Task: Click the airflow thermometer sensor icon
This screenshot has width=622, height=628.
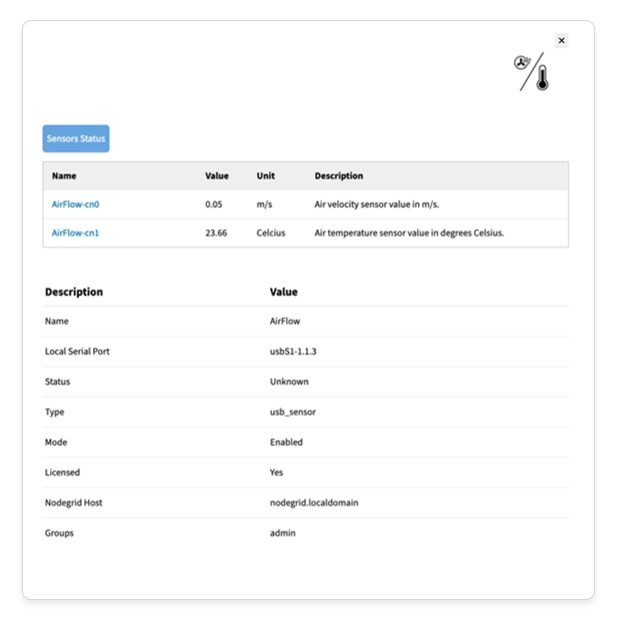Action: [x=532, y=72]
